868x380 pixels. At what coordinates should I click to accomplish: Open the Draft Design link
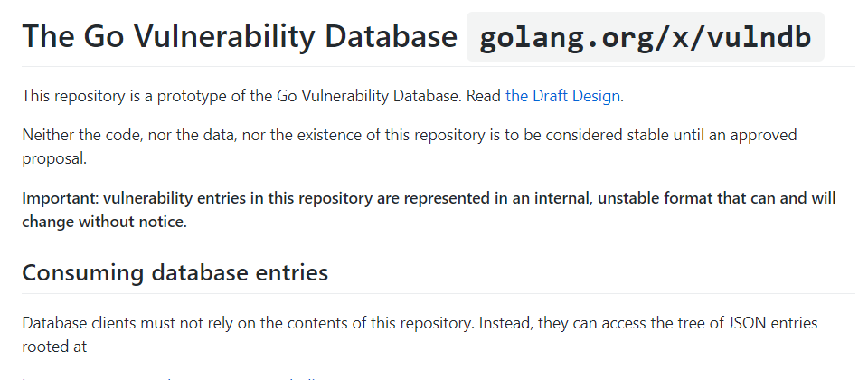pyautogui.click(x=562, y=96)
